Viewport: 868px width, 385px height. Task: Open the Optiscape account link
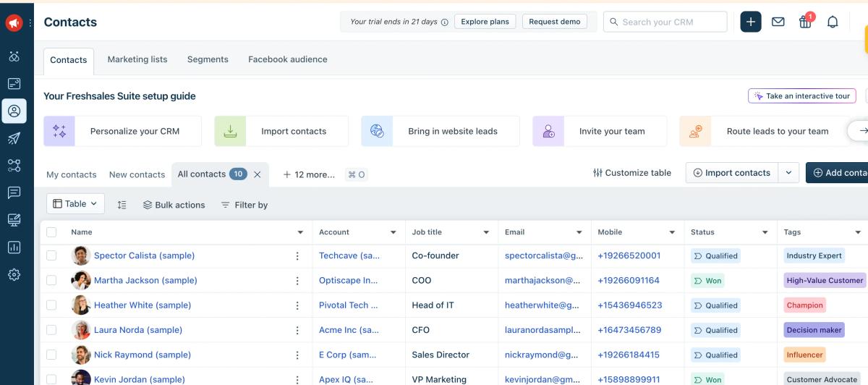pos(349,280)
